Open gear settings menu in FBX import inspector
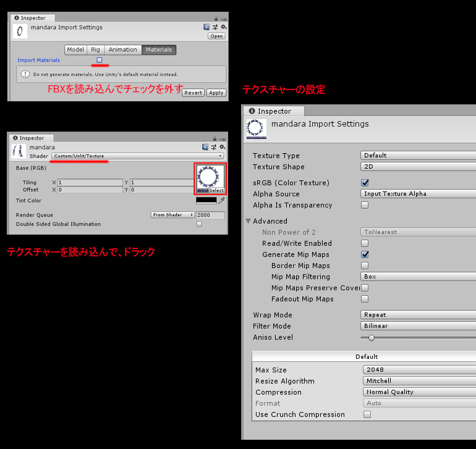 [x=223, y=27]
